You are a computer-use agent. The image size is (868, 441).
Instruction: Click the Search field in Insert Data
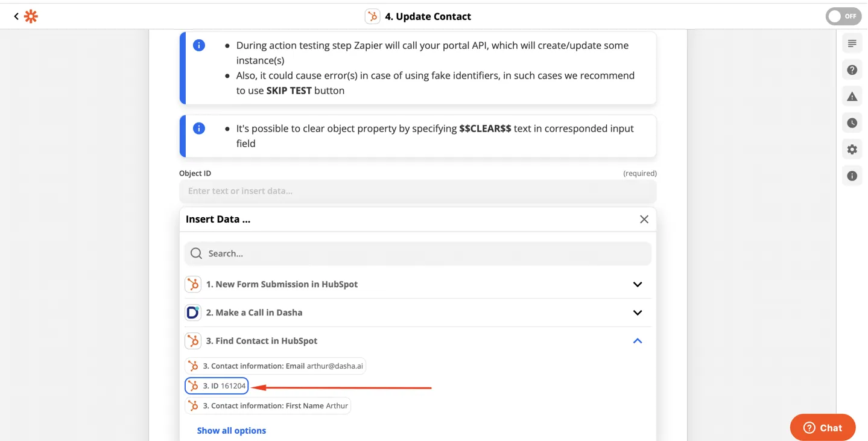coord(417,253)
